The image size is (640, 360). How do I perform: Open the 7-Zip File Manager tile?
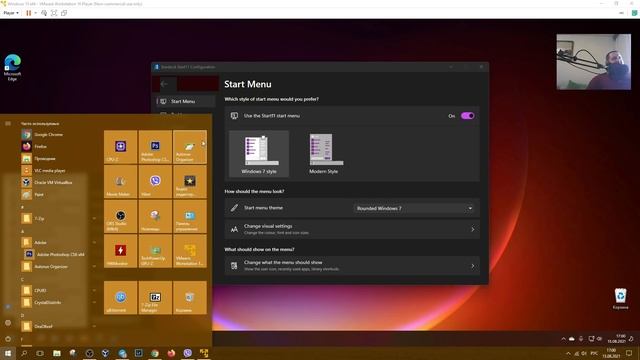tap(155, 298)
